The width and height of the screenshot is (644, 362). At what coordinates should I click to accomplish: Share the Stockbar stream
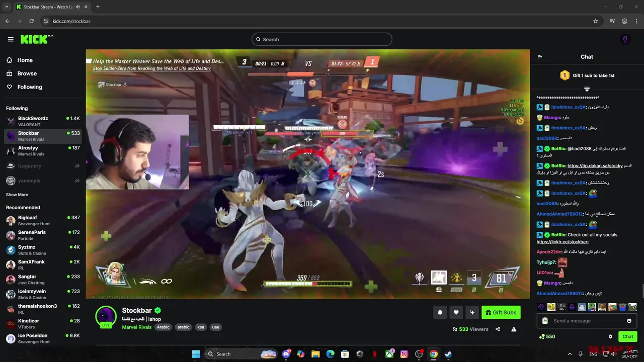498,329
